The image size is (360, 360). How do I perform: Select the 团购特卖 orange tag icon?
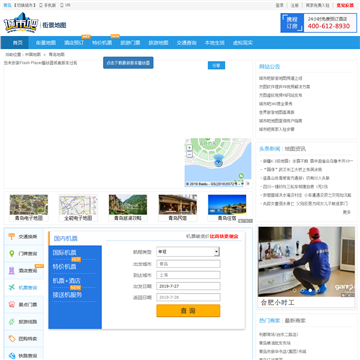[x=12, y=339]
